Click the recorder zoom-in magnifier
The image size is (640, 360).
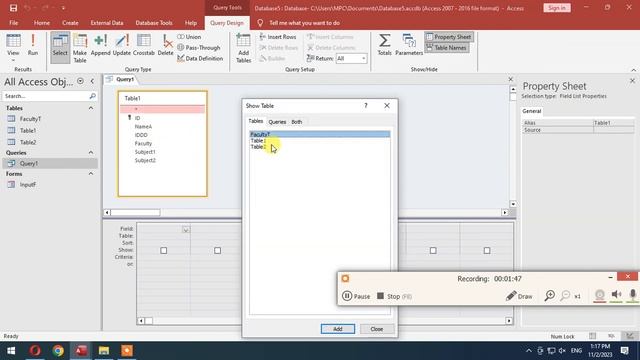click(x=550, y=296)
